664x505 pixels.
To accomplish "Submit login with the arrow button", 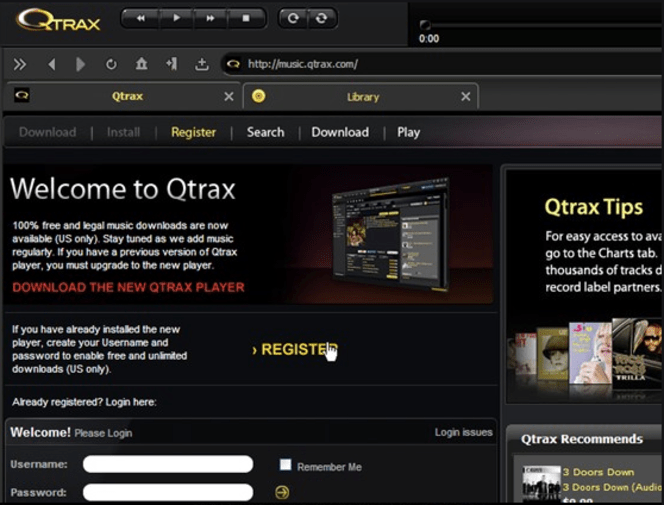I will (x=282, y=492).
